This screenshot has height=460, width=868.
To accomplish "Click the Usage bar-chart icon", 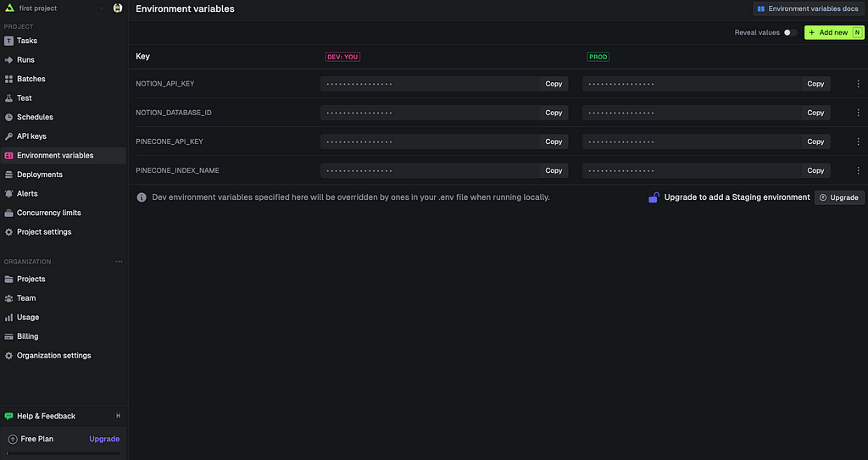I will coord(8,317).
